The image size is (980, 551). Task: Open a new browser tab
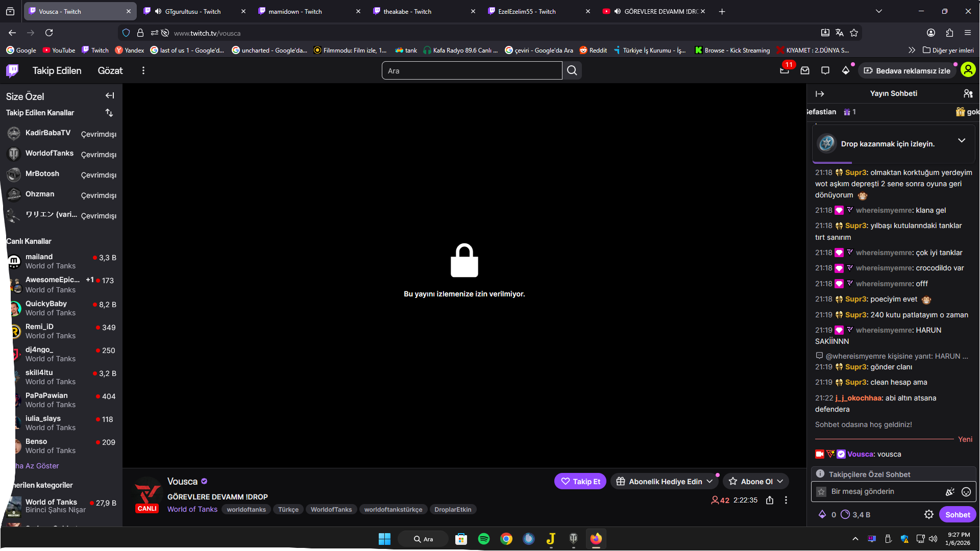(x=722, y=11)
